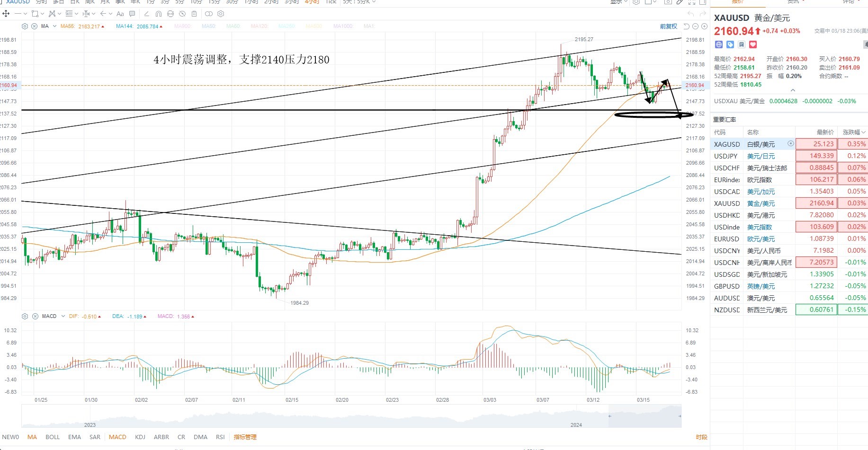
Task: Switch to the KDJ indicator tab
Action: point(140,437)
